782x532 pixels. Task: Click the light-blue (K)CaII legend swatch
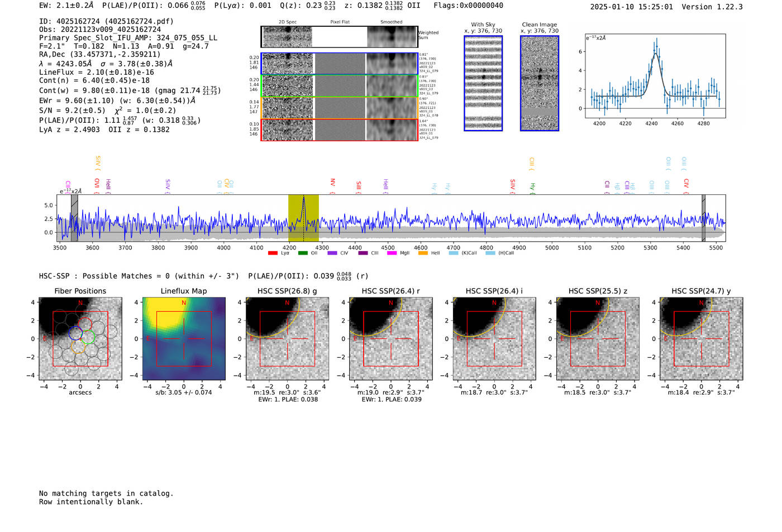coord(453,253)
